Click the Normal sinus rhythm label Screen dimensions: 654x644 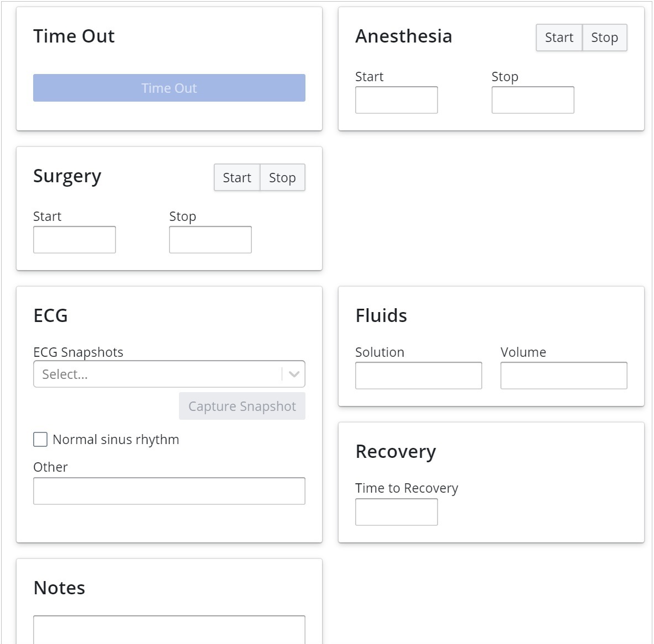[116, 439]
